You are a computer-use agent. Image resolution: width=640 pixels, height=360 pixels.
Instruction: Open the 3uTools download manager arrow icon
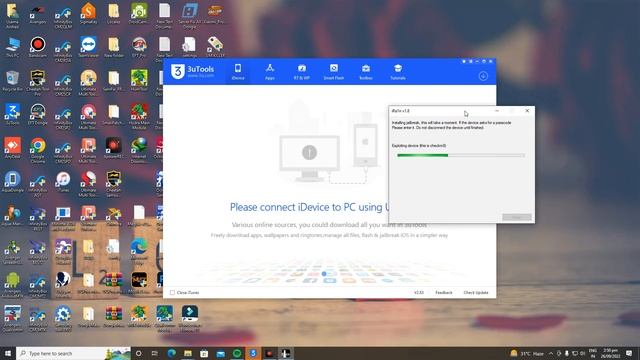(x=483, y=76)
